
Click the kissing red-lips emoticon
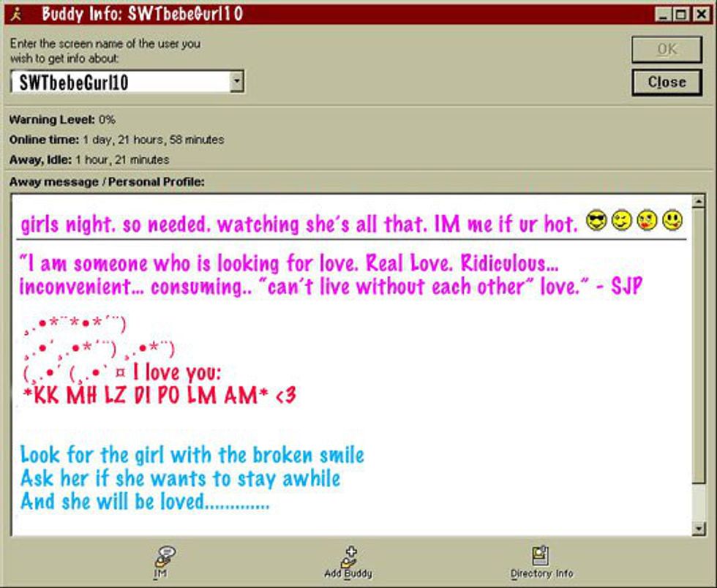pos(647,220)
